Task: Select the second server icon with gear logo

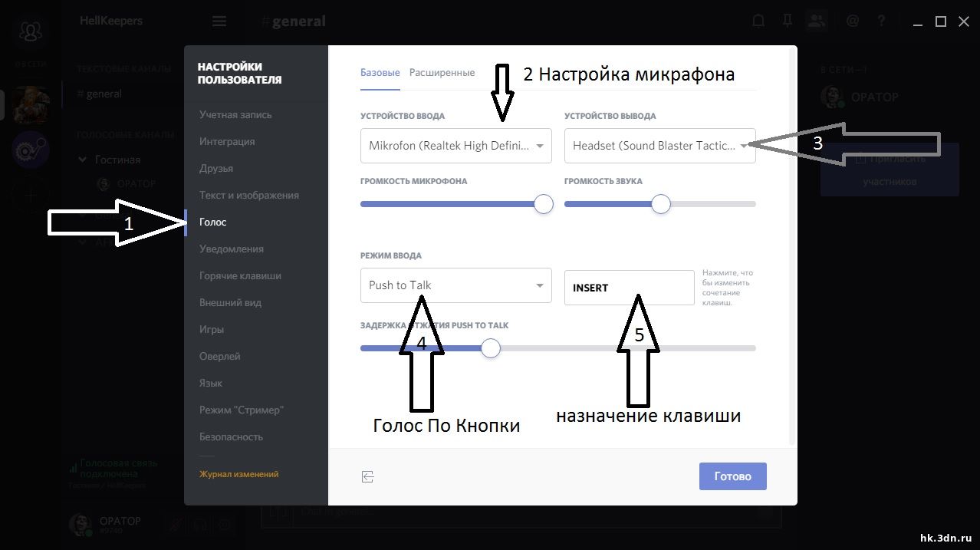Action: tap(31, 150)
